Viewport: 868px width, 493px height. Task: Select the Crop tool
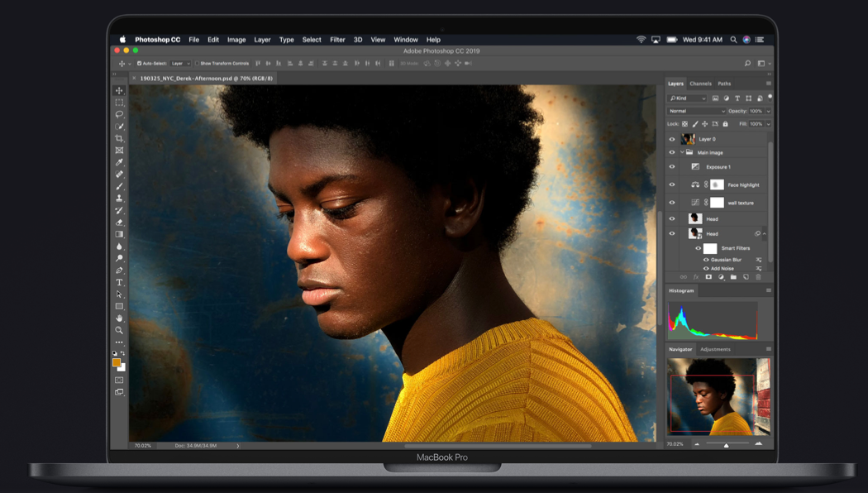[119, 138]
